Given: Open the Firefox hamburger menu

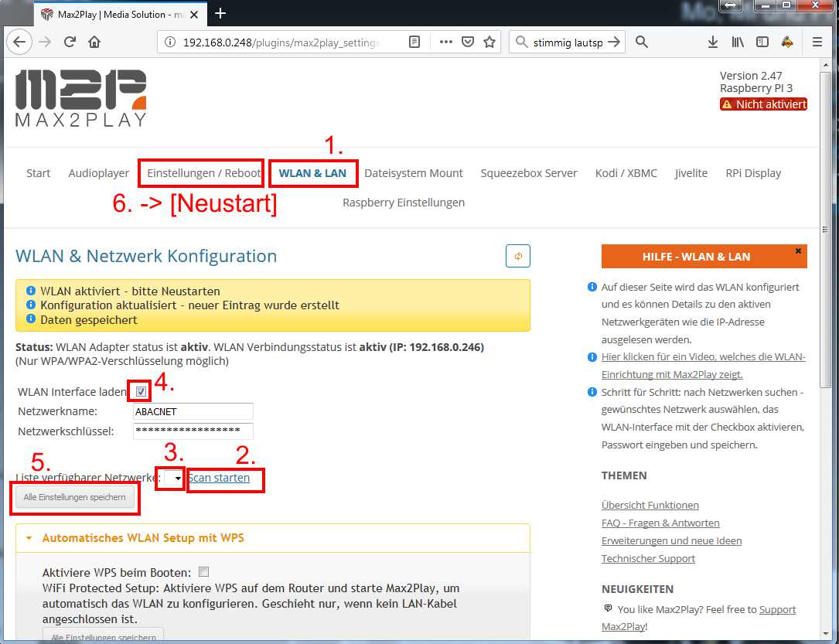Looking at the screenshot, I should [817, 43].
